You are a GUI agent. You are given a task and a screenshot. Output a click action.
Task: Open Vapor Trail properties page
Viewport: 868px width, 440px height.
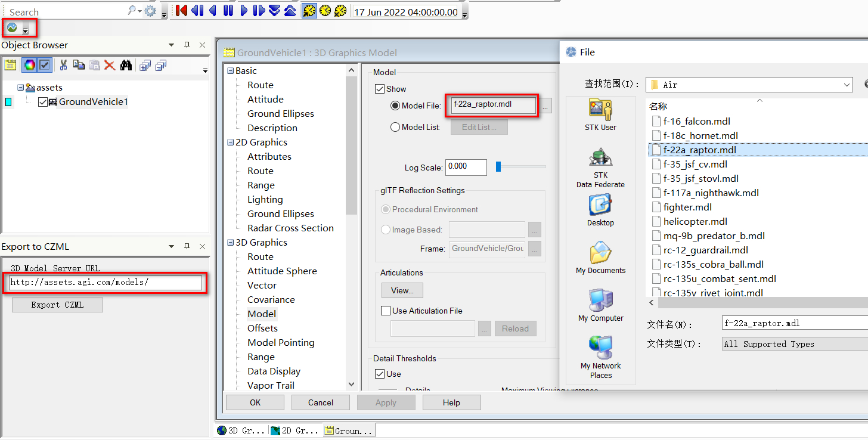[x=271, y=386]
